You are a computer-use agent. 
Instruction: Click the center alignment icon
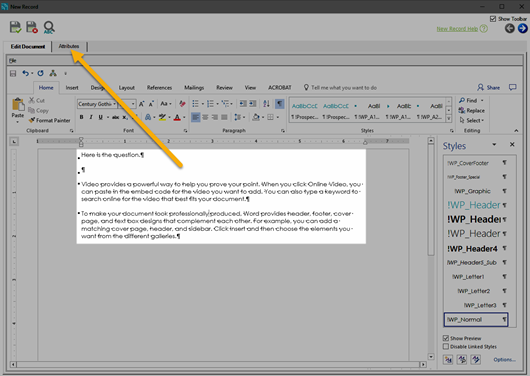click(205, 117)
